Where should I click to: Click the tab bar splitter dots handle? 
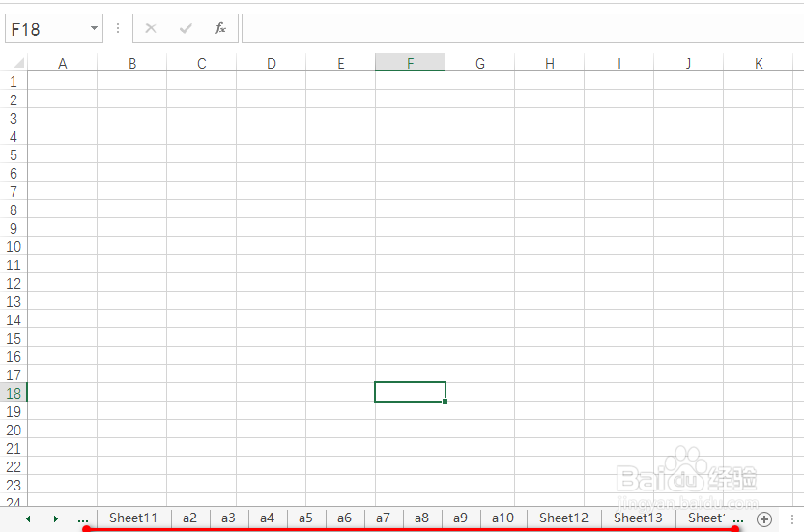pyautogui.click(x=792, y=519)
